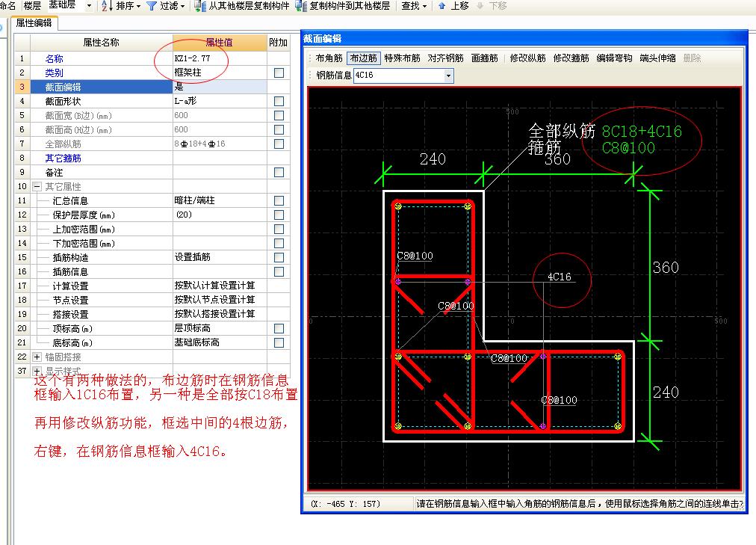Click the KZ1-2.77 name value cell
Screen dimensions: 756x545
pos(220,59)
